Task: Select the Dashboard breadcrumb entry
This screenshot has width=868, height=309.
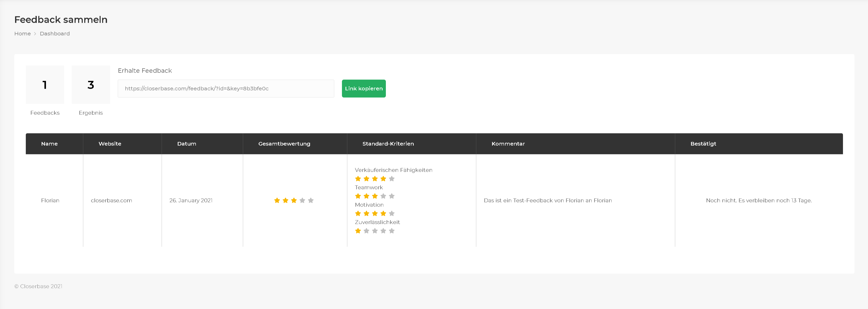Action: (x=55, y=33)
